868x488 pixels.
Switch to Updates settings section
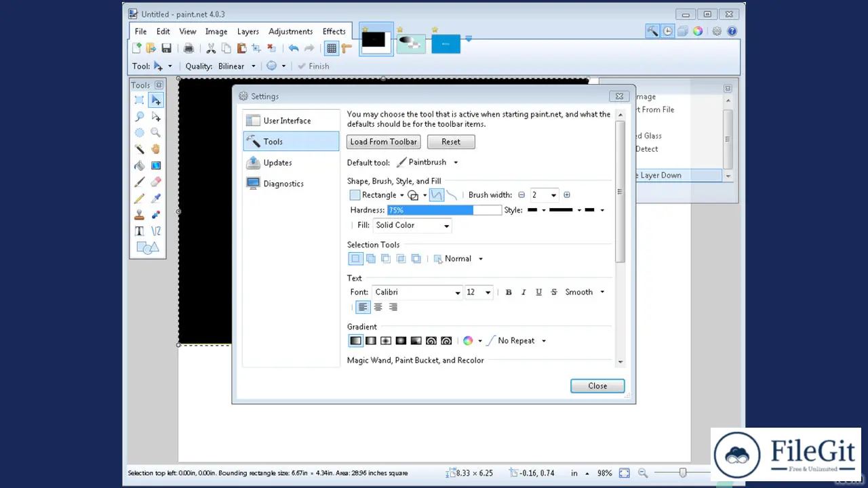[x=291, y=163]
